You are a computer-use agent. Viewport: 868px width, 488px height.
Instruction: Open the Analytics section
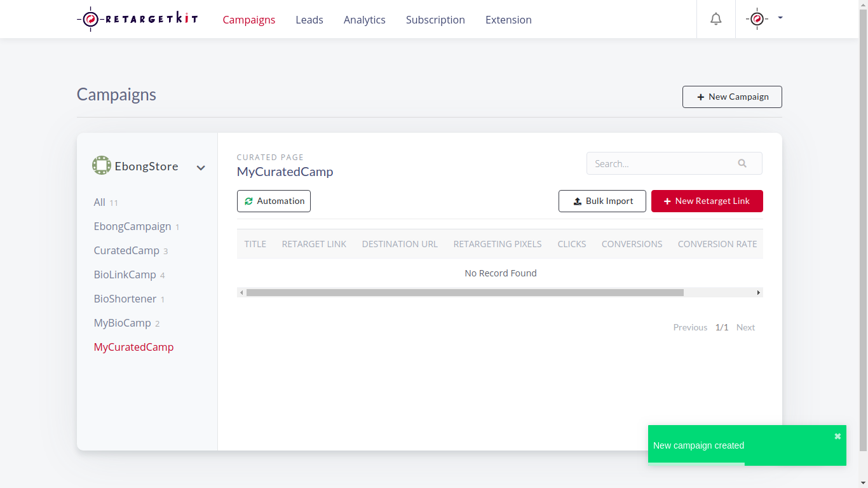pos(365,20)
